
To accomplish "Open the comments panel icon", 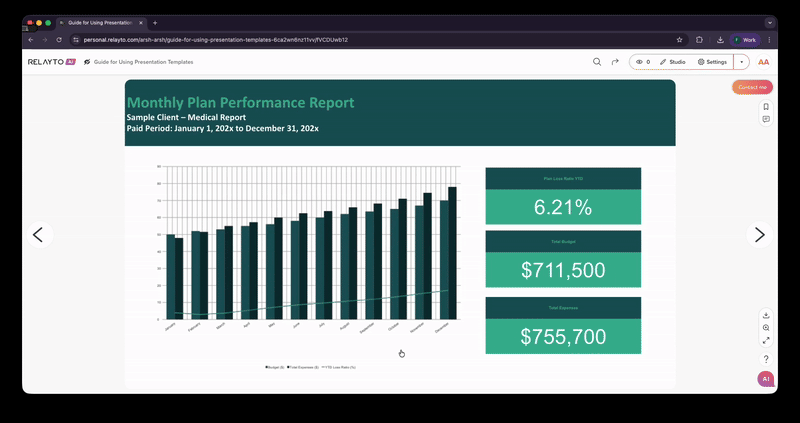I will 765,119.
